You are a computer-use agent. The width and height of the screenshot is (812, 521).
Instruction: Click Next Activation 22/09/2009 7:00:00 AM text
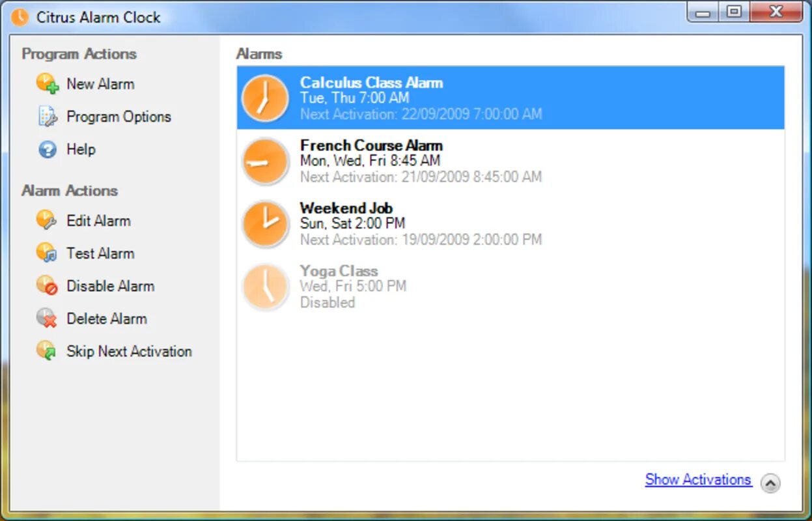coord(421,114)
